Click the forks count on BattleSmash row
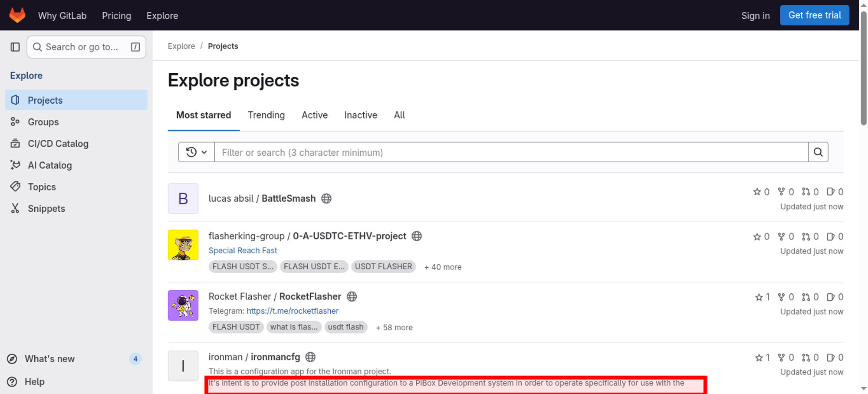868x394 pixels. point(786,192)
